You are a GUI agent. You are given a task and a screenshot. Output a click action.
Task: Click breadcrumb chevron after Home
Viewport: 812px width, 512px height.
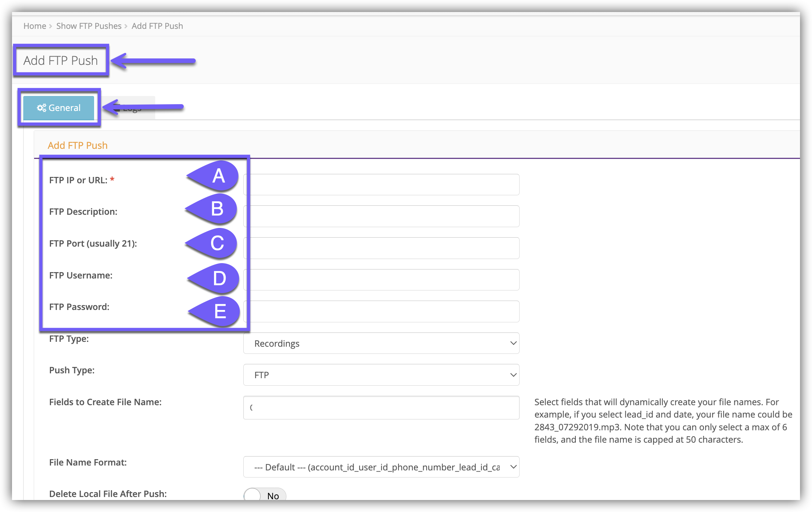click(x=51, y=26)
